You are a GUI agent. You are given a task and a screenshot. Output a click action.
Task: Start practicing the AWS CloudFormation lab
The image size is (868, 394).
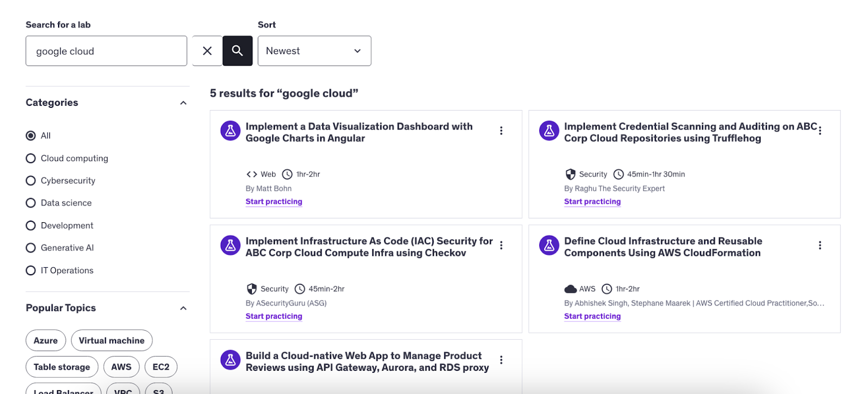coord(592,317)
